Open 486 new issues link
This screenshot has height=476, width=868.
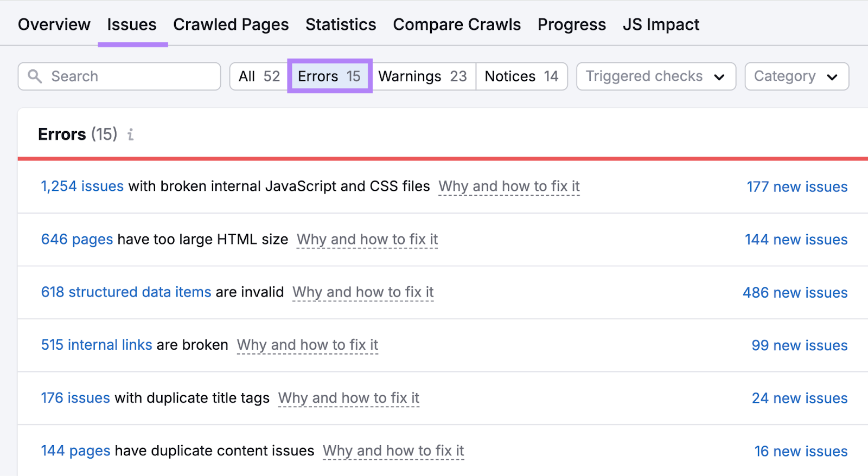pos(795,292)
